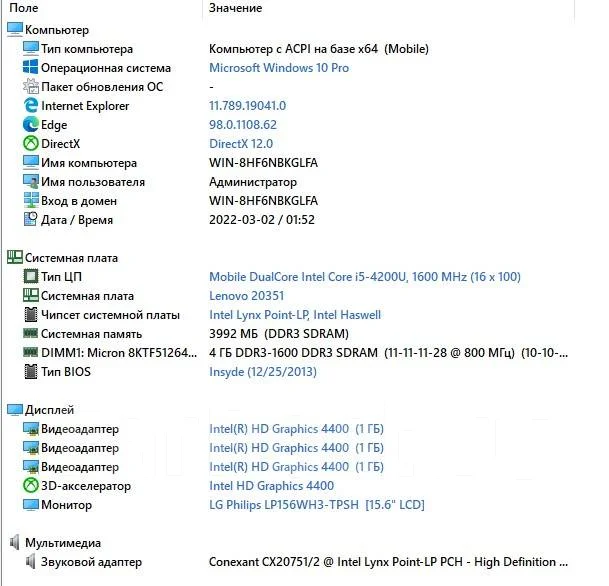Select the Имя пользователя row label

[x=93, y=182]
